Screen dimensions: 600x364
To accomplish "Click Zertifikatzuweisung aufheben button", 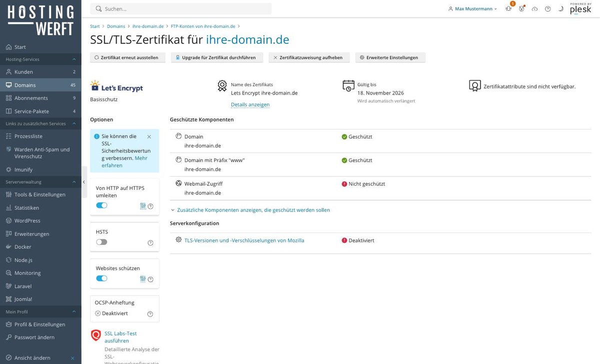I will (308, 57).
